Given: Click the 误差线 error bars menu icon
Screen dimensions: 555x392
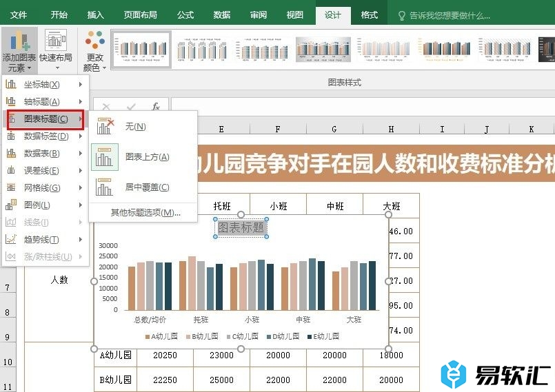Looking at the screenshot, I should point(11,171).
